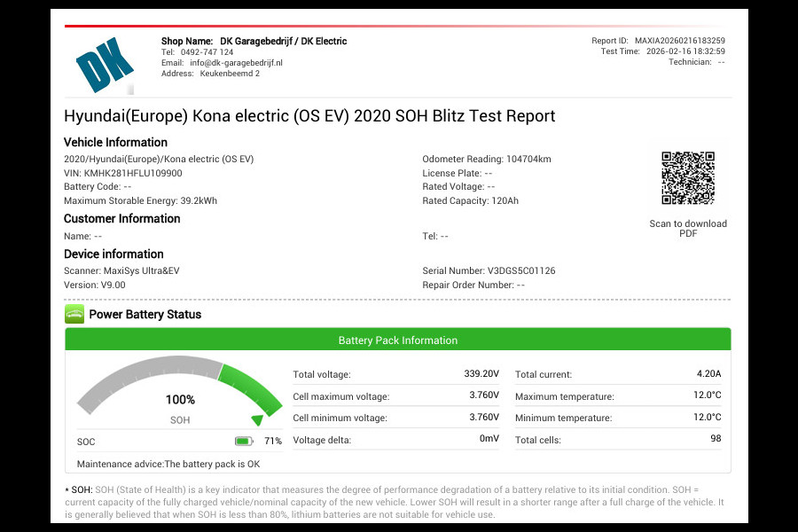
Task: Click the 100% SOH gauge display
Action: 180,399
